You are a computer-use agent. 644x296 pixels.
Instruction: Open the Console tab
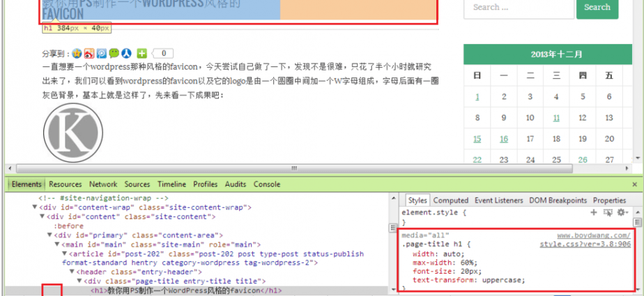click(267, 184)
